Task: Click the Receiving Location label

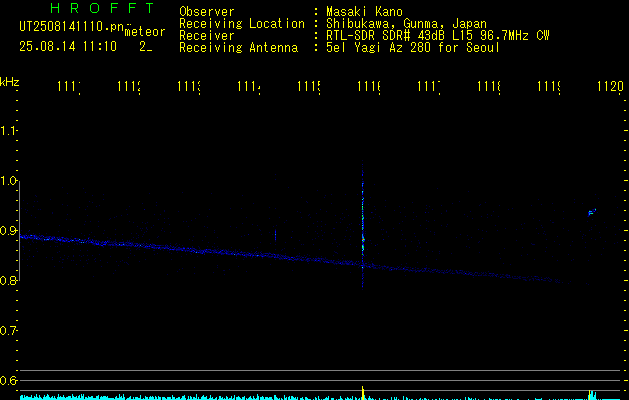Action: tap(242, 24)
